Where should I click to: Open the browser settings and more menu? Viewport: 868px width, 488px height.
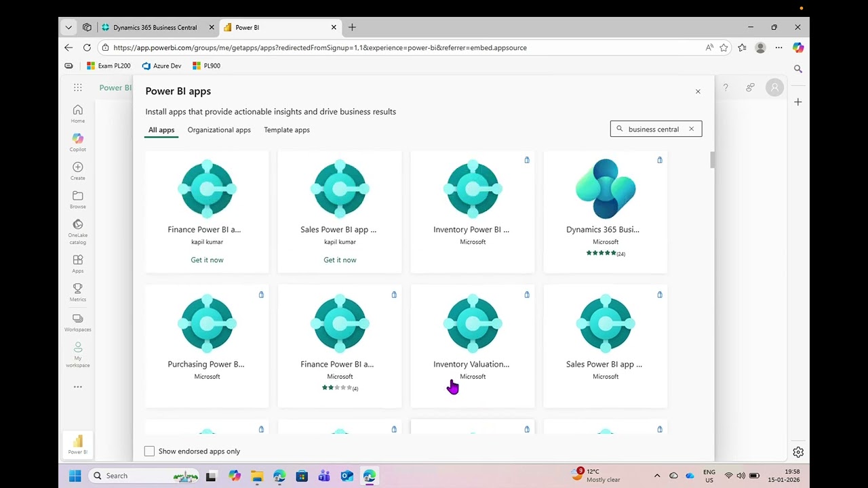point(778,47)
